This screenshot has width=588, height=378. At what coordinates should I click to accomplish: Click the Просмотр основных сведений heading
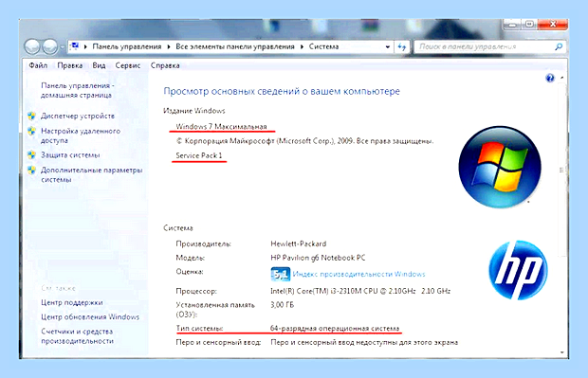click(282, 91)
